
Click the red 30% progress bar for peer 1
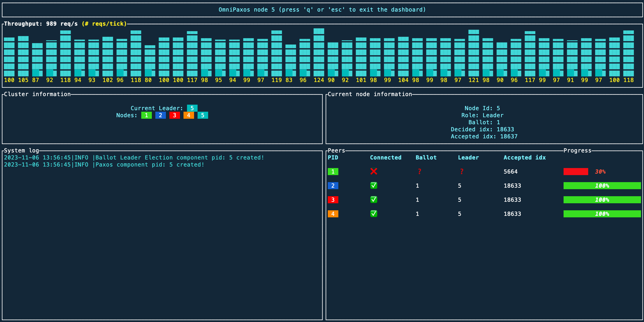click(x=576, y=172)
